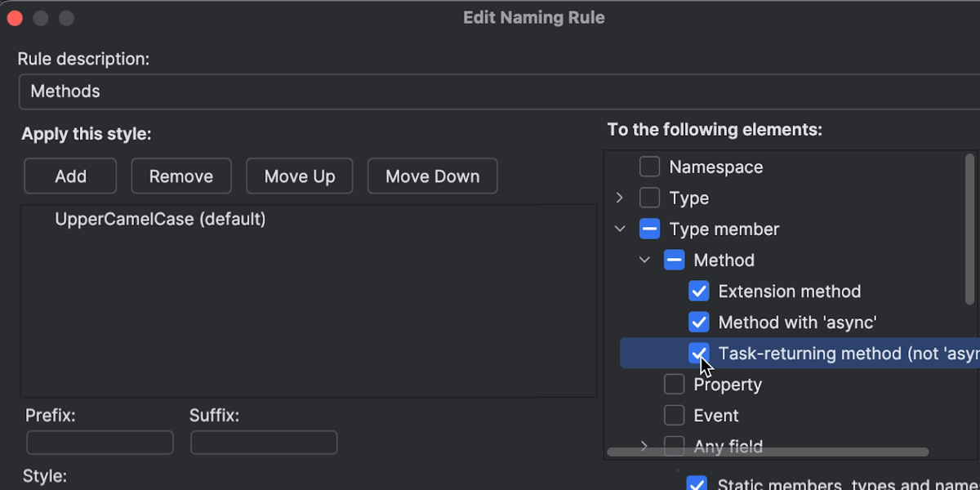
Task: Toggle the Method checkbox
Action: [674, 261]
